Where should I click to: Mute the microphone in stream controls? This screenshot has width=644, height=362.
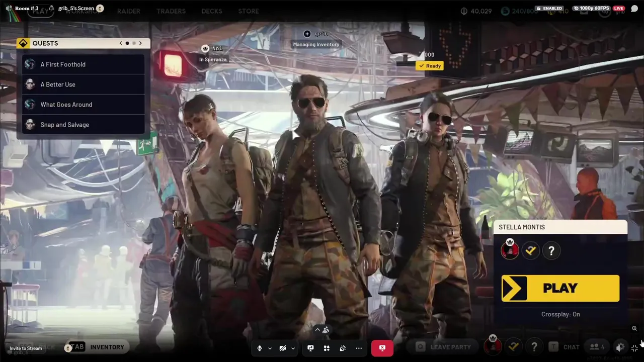(260, 348)
